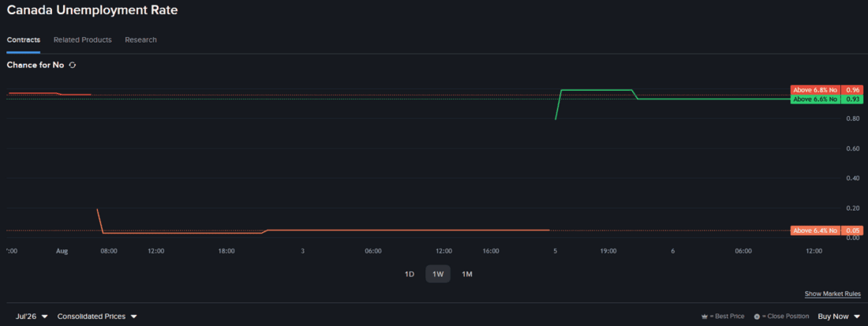Viewport: 868px width, 326px height.
Task: Click the Above 6.8% No label
Action: [815, 90]
